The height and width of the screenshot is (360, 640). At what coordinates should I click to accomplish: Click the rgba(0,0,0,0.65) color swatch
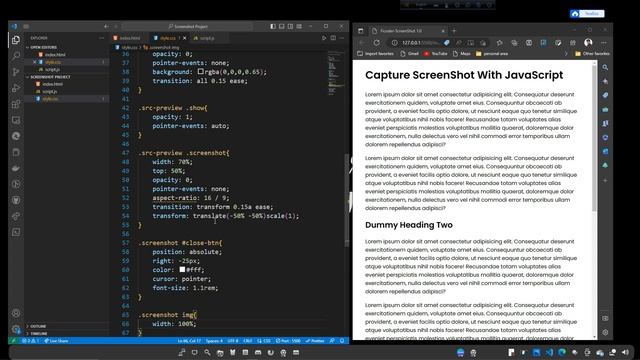(x=201, y=71)
